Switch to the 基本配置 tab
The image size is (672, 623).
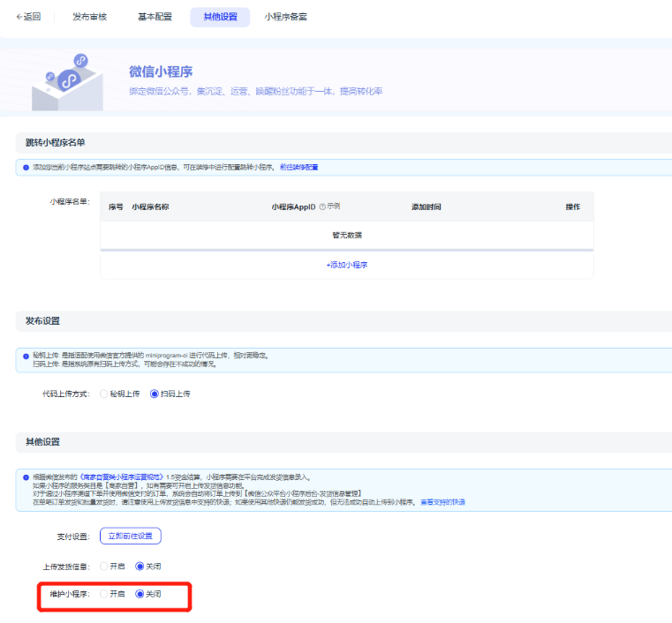click(x=155, y=17)
